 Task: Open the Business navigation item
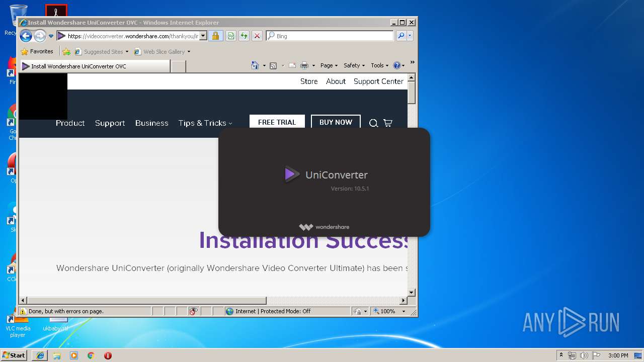pyautogui.click(x=151, y=123)
